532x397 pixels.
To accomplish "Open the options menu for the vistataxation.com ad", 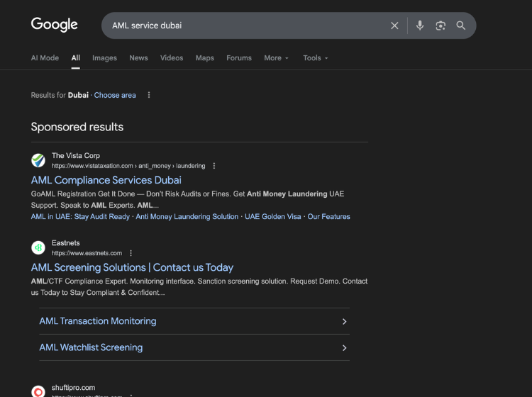I will [214, 166].
